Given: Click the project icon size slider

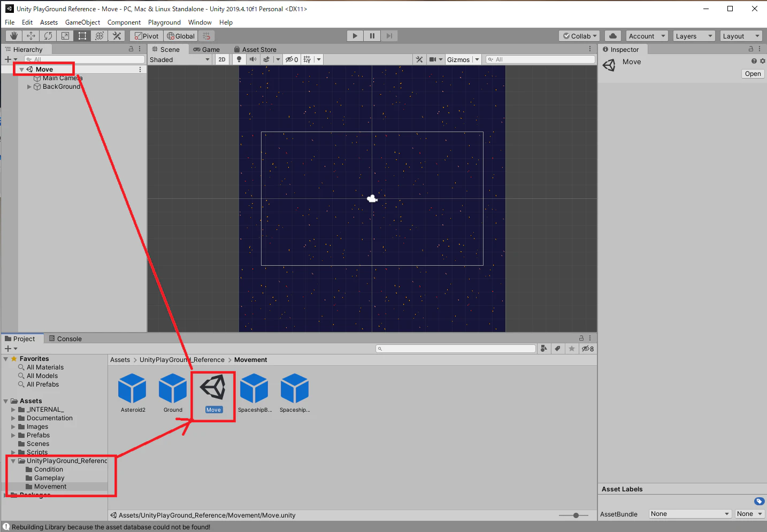Looking at the screenshot, I should click(x=573, y=515).
